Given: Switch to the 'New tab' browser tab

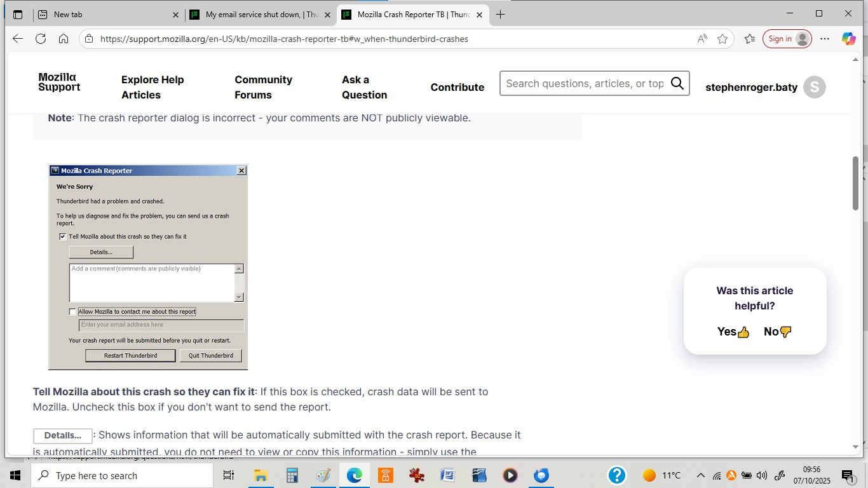Looking at the screenshot, I should pyautogui.click(x=108, y=15).
